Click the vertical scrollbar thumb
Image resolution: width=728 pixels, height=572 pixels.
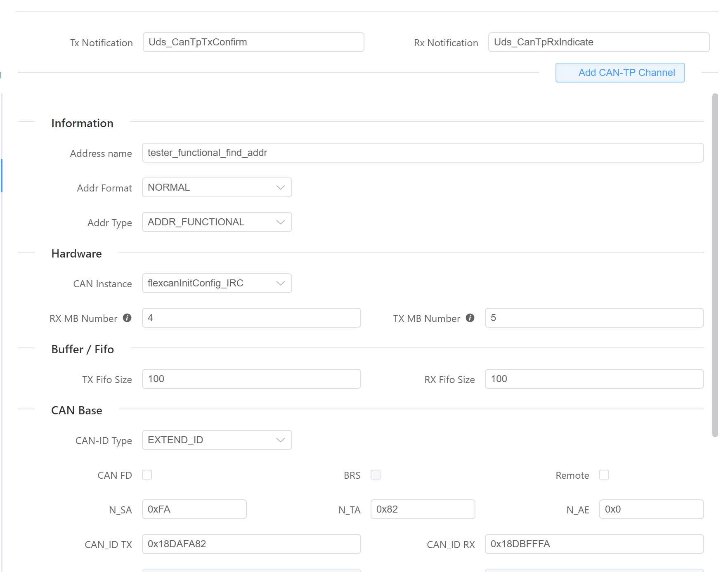(x=715, y=264)
